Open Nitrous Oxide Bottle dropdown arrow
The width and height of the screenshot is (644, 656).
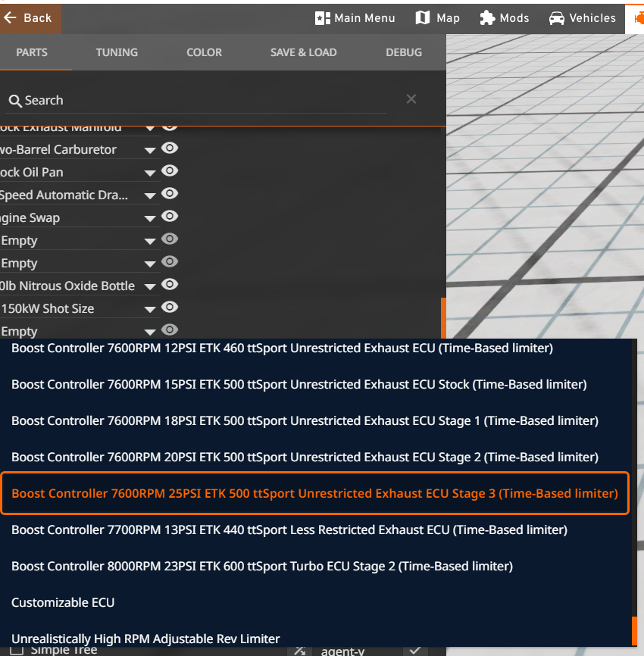pyautogui.click(x=150, y=286)
